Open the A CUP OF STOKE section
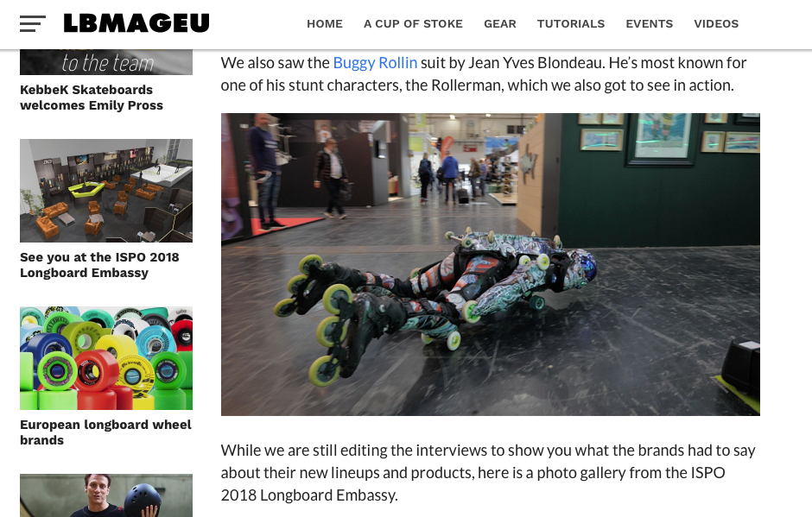This screenshot has width=812, height=517. (x=413, y=24)
